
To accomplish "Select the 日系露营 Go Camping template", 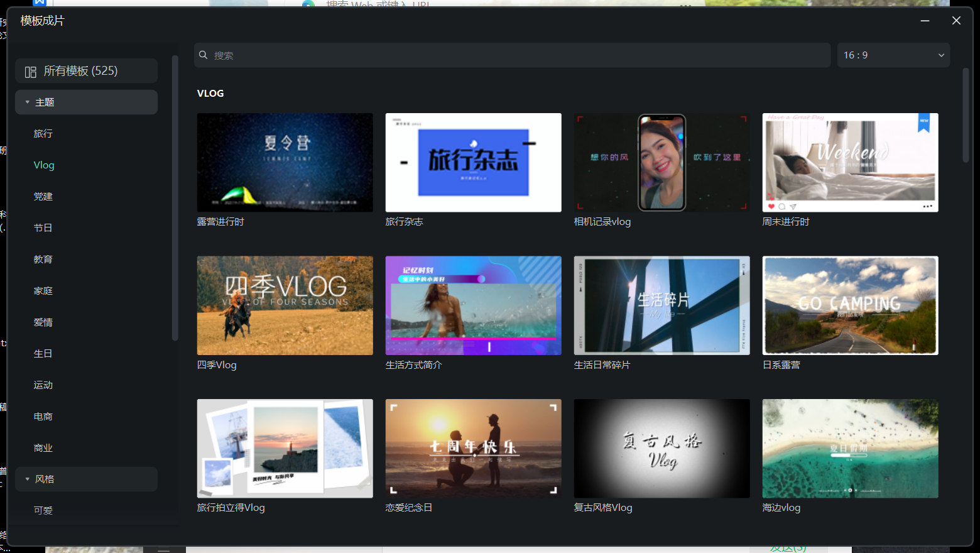I will [x=850, y=305].
